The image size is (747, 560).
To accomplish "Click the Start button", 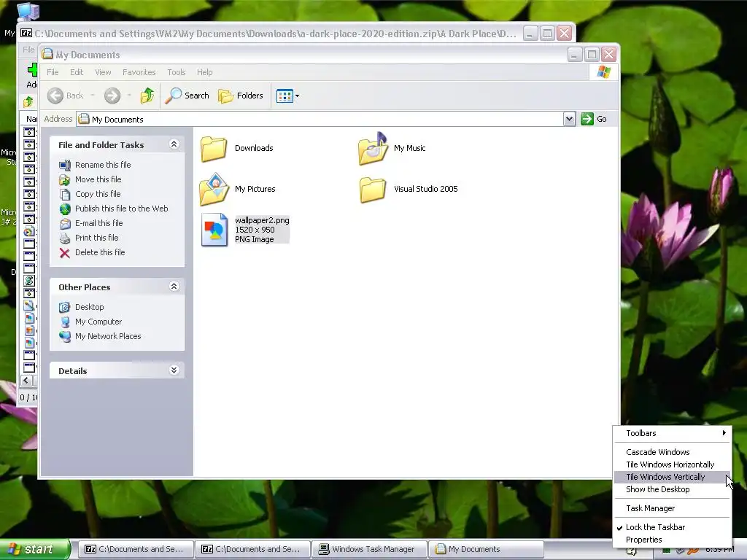I will click(35, 549).
